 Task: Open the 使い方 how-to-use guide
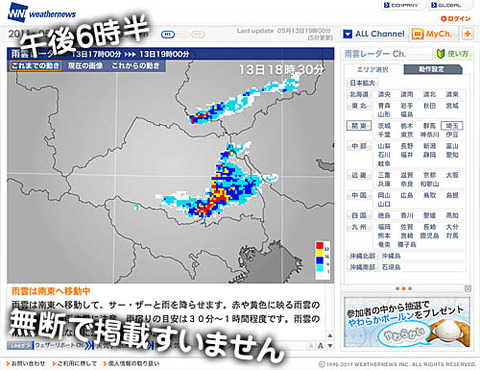tap(453, 54)
